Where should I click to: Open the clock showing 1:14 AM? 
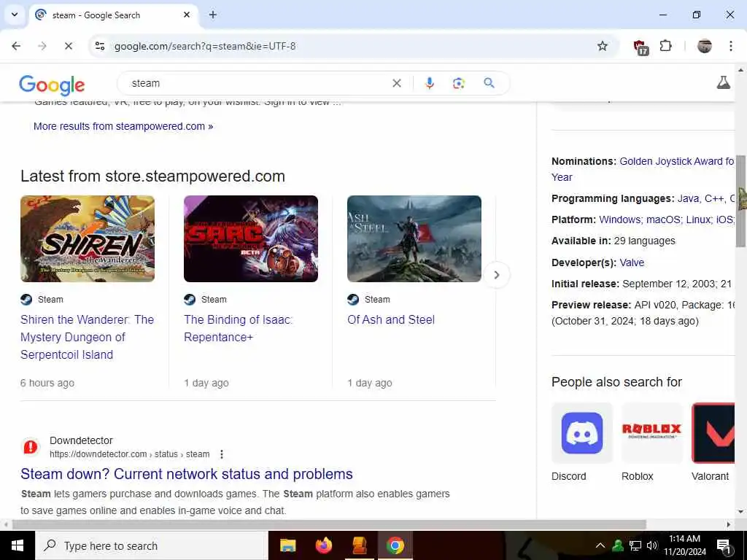(x=684, y=545)
